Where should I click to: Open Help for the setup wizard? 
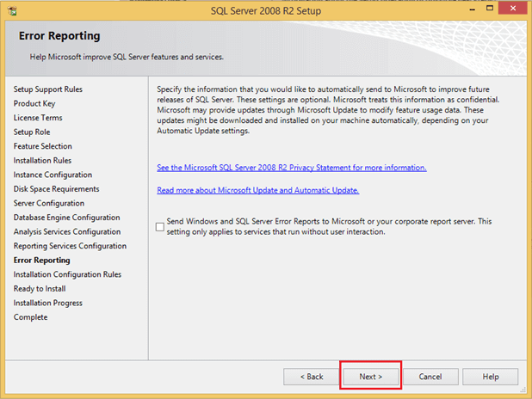490,377
